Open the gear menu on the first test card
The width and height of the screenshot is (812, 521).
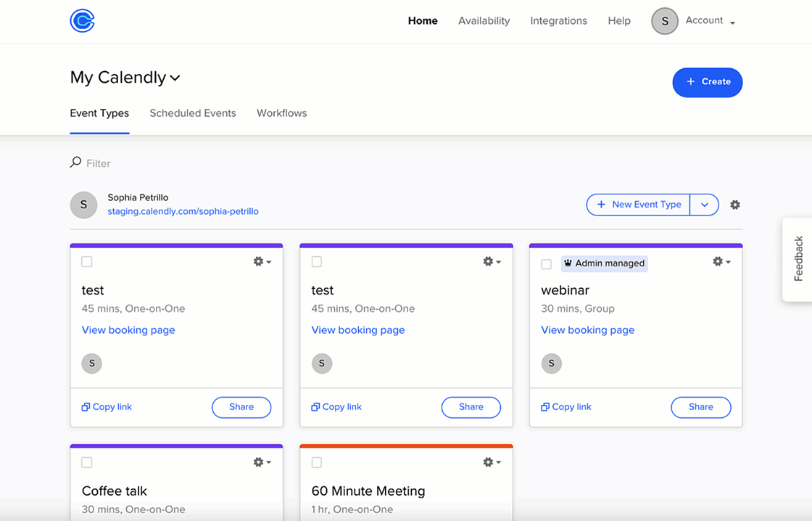(262, 261)
